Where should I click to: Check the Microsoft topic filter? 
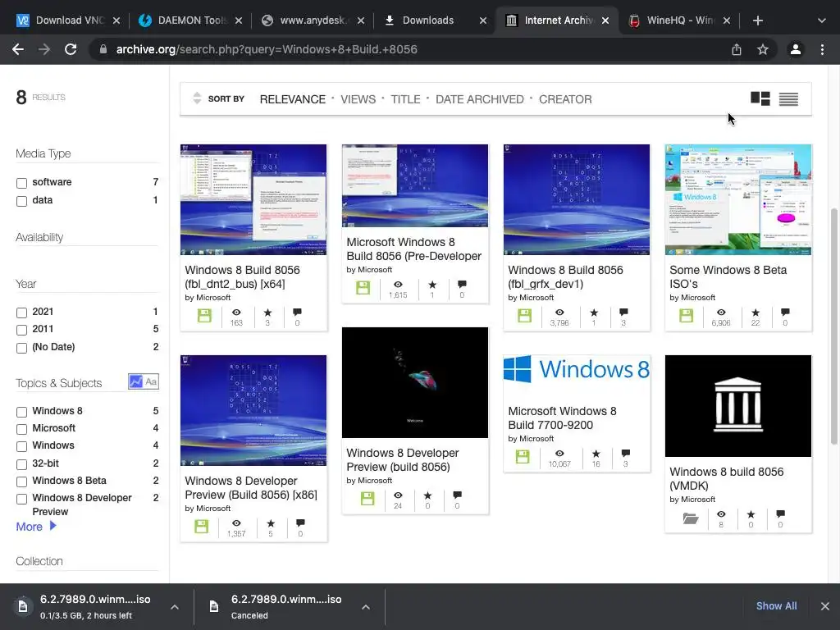(x=21, y=429)
